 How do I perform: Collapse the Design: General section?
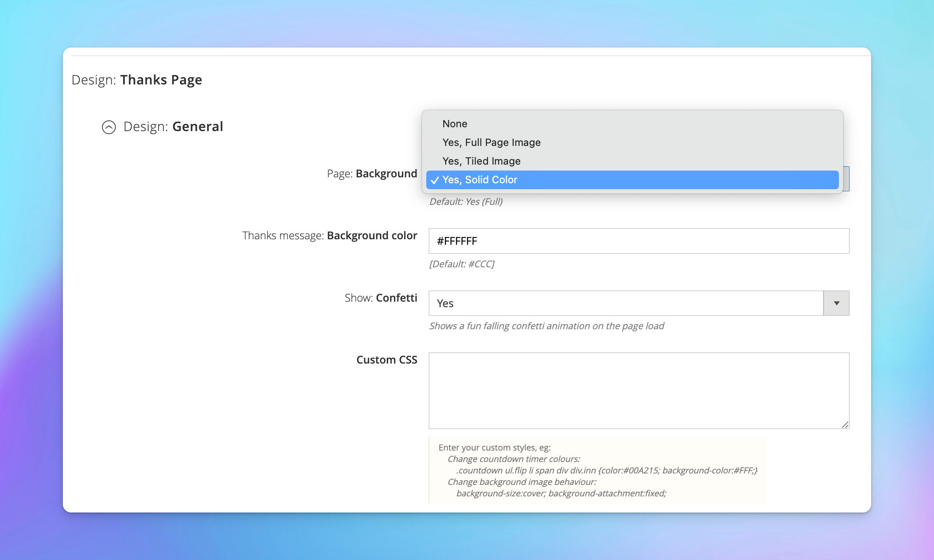(109, 127)
